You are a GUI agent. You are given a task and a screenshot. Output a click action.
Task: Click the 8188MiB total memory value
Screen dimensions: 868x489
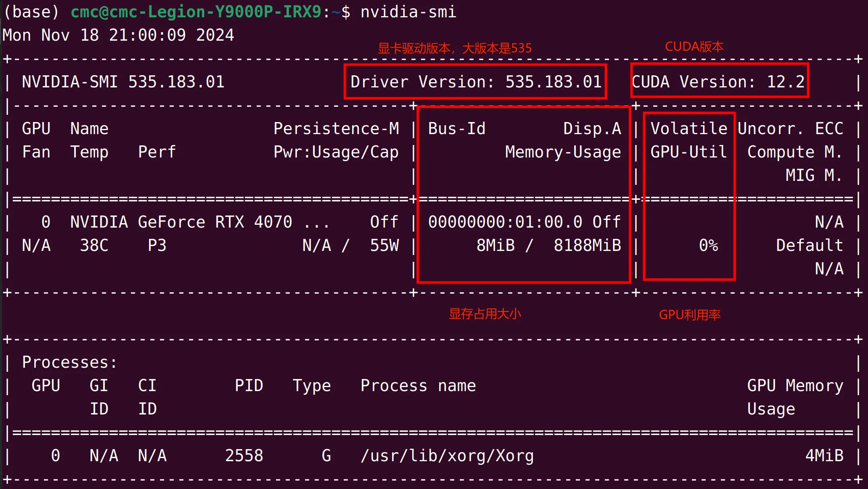coord(587,245)
